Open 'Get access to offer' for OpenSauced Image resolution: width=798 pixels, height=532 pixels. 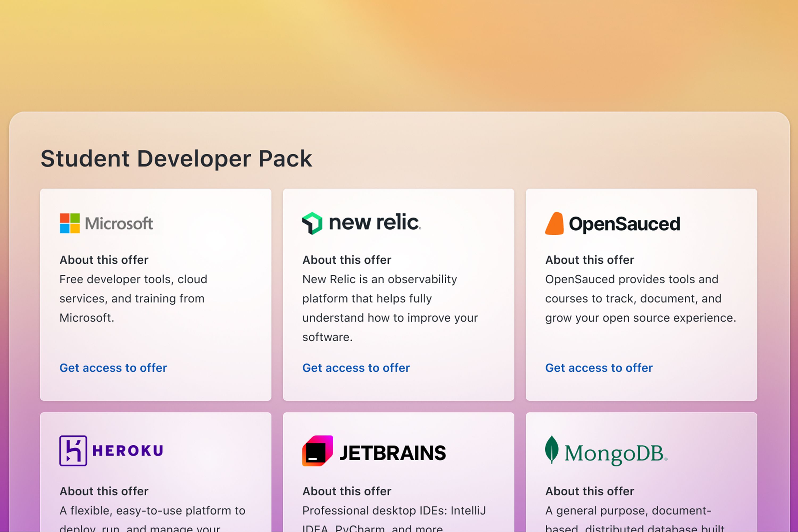(x=599, y=368)
